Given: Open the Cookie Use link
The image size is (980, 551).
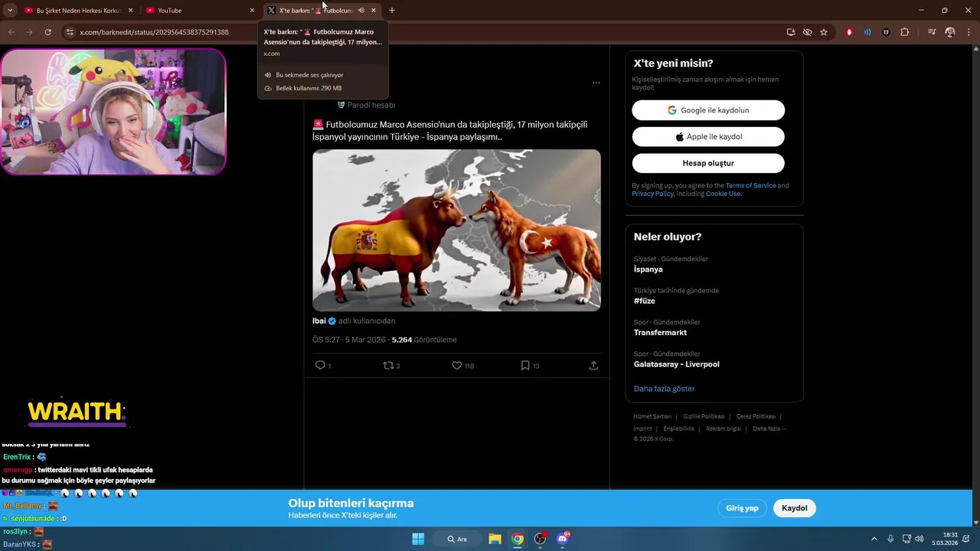Looking at the screenshot, I should pos(723,194).
